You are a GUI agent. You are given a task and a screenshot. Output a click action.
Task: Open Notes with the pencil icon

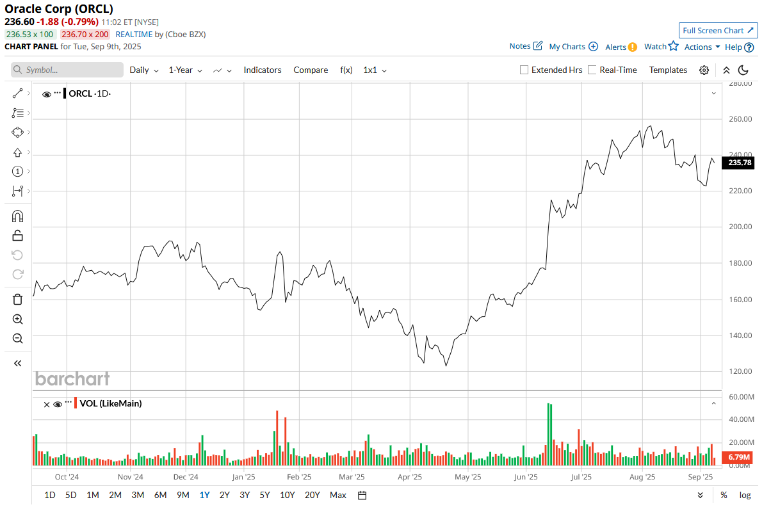click(x=538, y=46)
